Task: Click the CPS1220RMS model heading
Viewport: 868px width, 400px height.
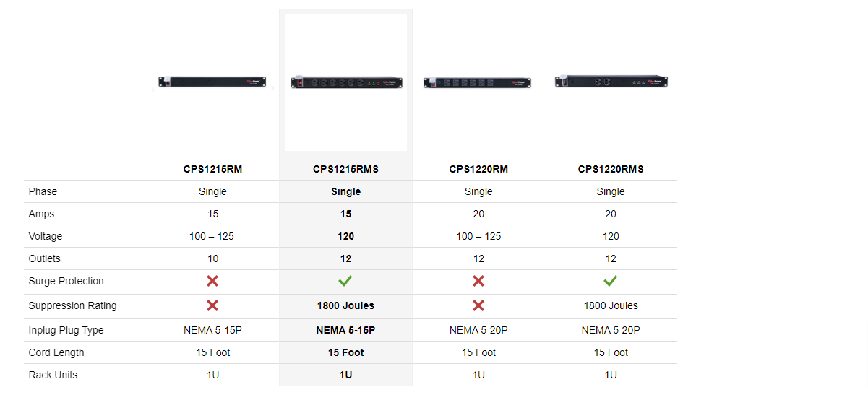Action: click(611, 170)
